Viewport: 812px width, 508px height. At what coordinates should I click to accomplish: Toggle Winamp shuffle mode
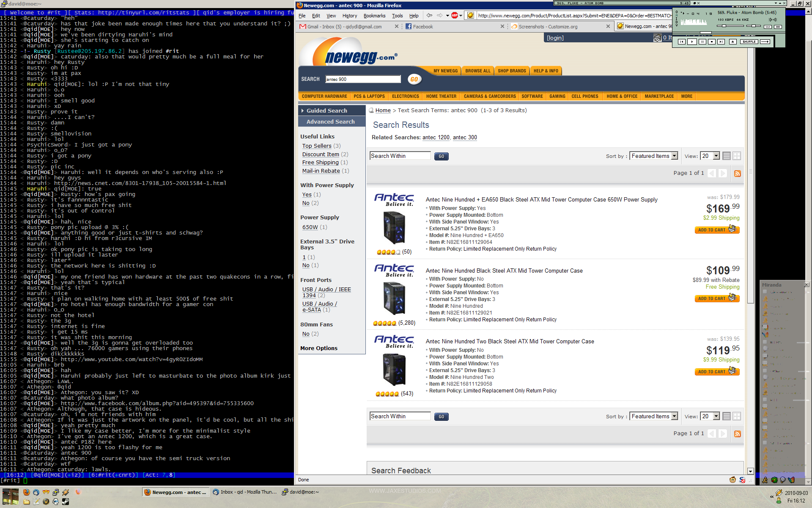[x=749, y=41]
